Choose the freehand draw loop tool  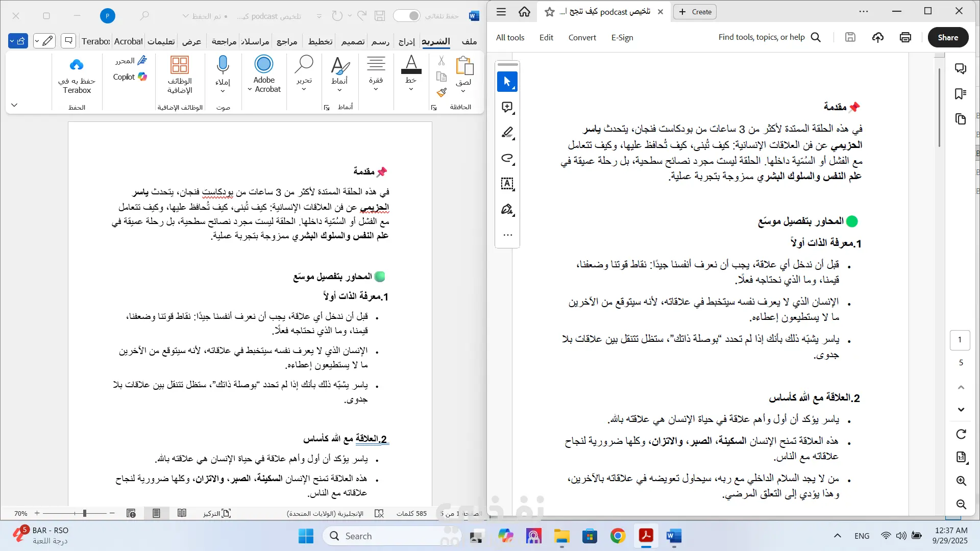(x=507, y=158)
